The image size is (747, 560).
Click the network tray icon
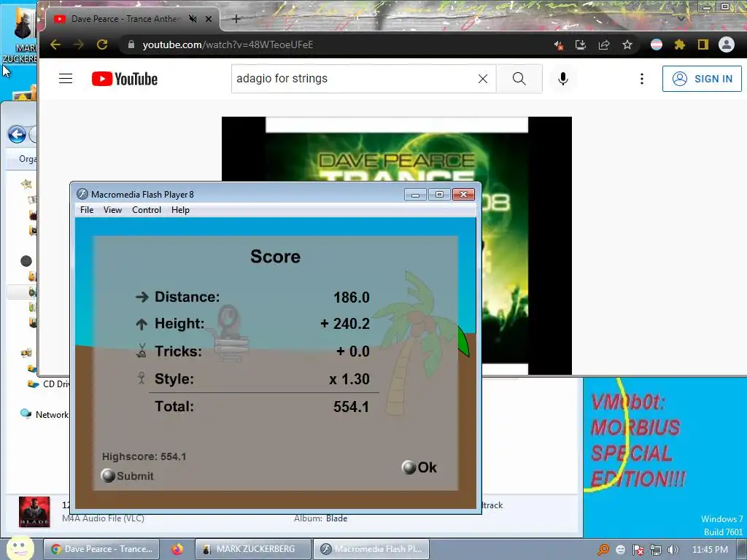[656, 550]
